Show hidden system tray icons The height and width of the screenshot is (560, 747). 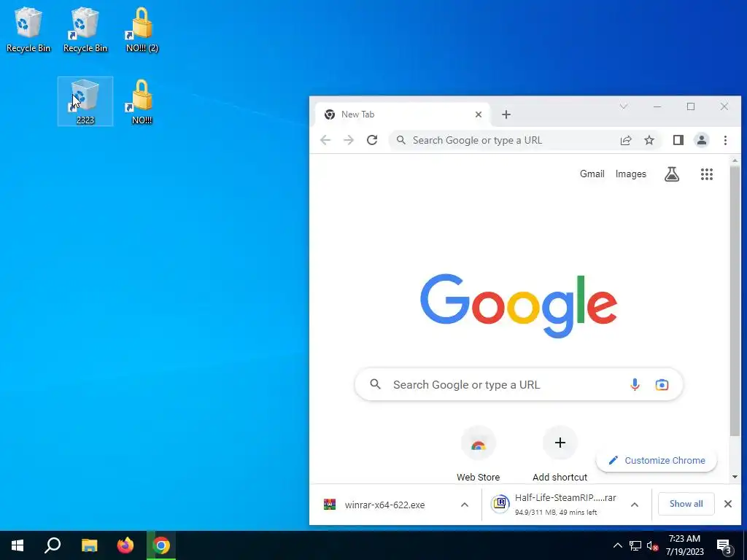point(617,545)
